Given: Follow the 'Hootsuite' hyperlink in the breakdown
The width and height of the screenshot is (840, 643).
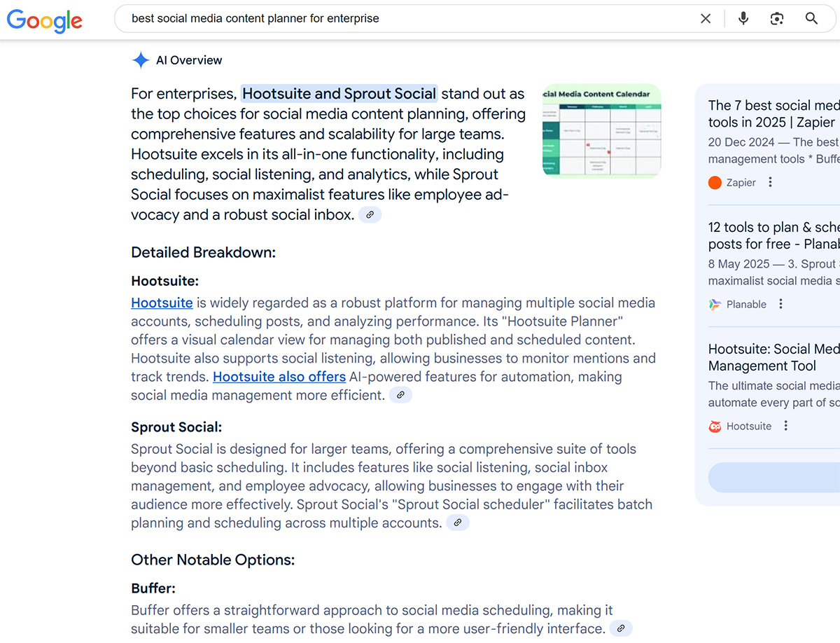Looking at the screenshot, I should coord(162,303).
